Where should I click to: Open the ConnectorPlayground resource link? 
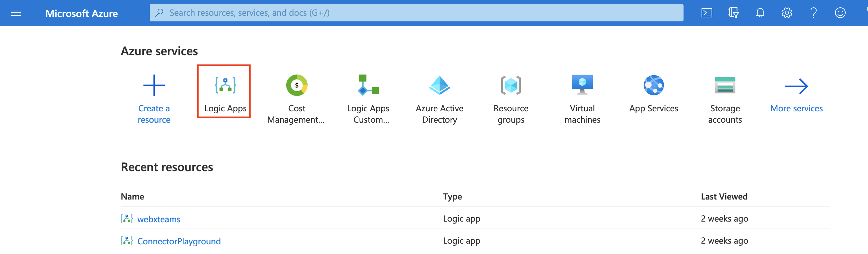click(179, 241)
